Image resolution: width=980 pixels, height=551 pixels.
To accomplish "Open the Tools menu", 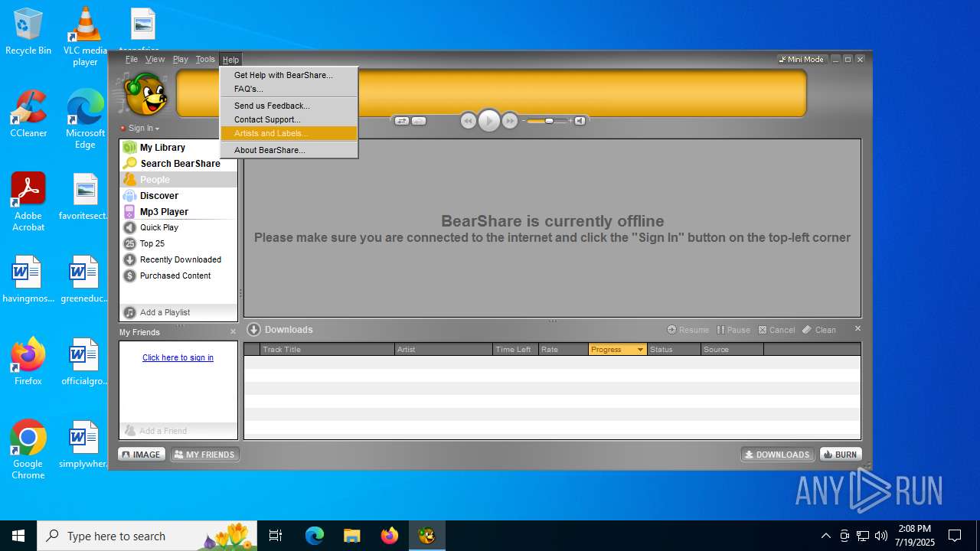I will pos(205,59).
